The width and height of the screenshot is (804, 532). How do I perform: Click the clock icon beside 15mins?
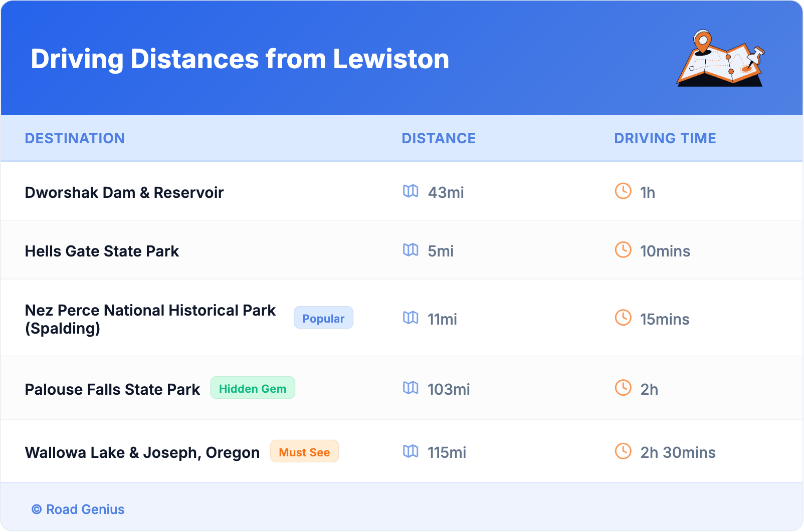[623, 318]
